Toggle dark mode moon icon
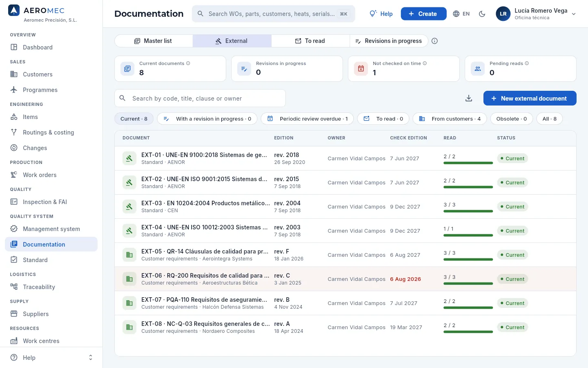This screenshot has height=368, width=588. (482, 14)
